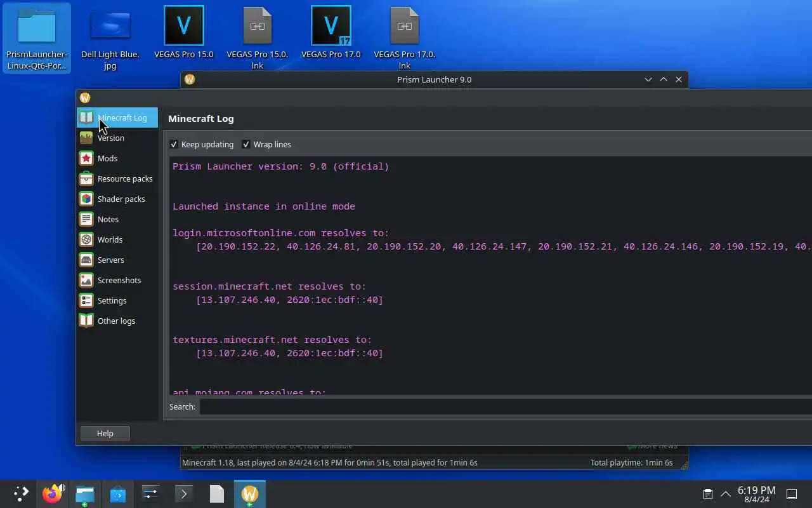Toggle the Wrap lines checkbox
812x508 pixels.
[246, 145]
